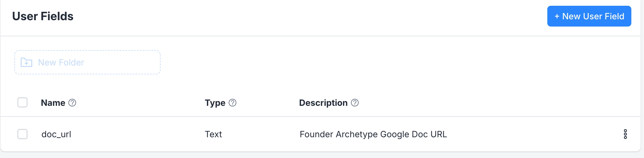Click the question mark icon beside Type

233,103
